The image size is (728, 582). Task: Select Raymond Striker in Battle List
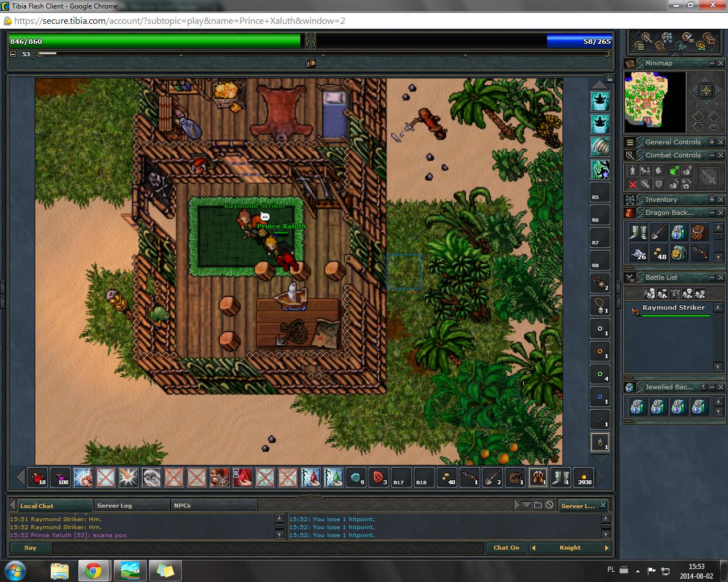click(x=673, y=308)
